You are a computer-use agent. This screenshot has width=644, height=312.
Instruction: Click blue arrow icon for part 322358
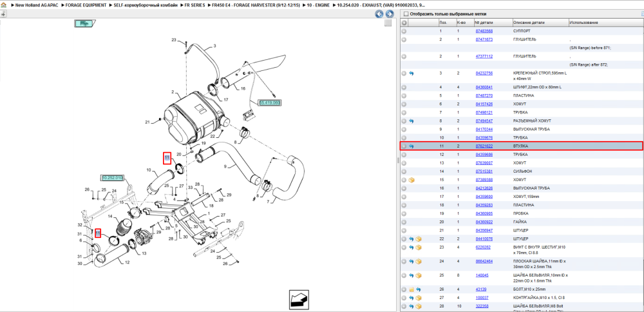pos(412,306)
